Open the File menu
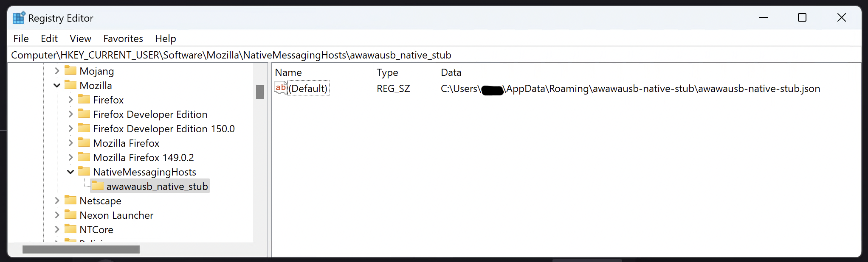This screenshot has width=868, height=262. click(21, 39)
